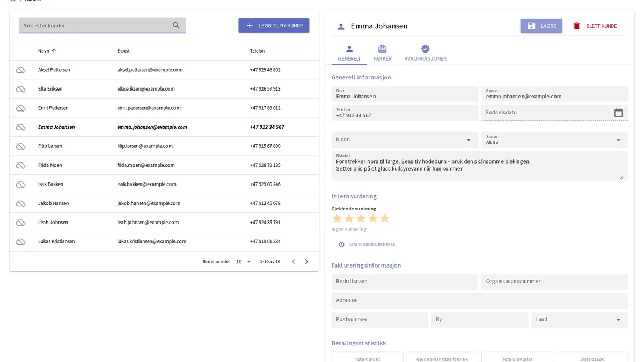Expand the Kjønn dropdown

click(468, 139)
